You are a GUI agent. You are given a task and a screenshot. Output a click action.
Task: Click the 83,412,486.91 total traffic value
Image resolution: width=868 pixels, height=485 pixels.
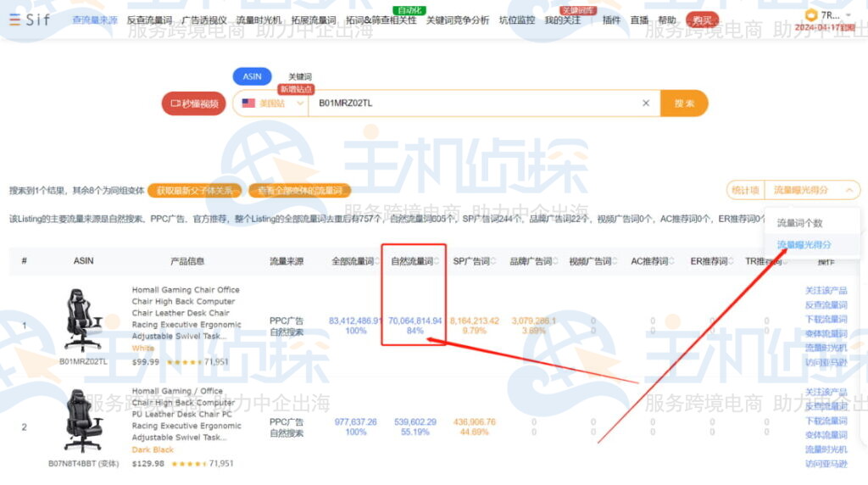click(355, 321)
